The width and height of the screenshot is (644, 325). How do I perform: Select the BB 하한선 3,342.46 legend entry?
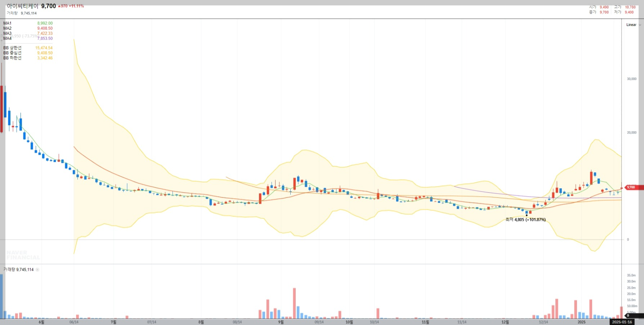[28, 58]
